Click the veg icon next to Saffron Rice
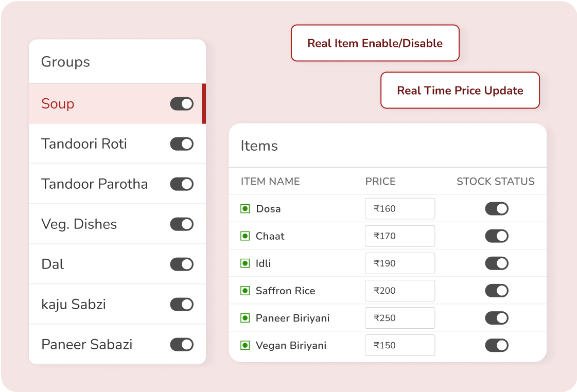Viewport: 577px width, 392px height. (245, 291)
